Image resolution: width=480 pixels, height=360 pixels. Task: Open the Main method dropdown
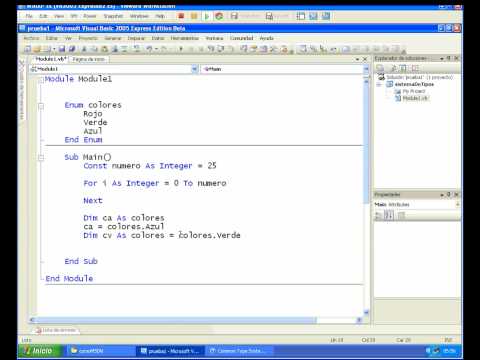tap(366, 69)
